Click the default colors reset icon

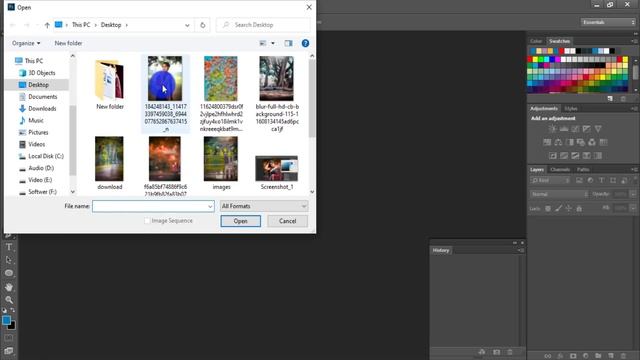tap(4, 310)
